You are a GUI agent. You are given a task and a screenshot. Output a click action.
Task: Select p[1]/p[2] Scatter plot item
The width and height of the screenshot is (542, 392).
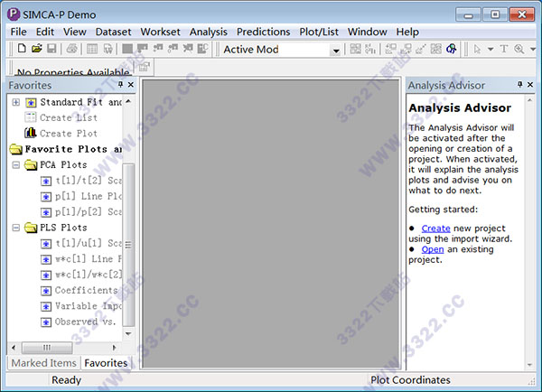click(x=81, y=212)
